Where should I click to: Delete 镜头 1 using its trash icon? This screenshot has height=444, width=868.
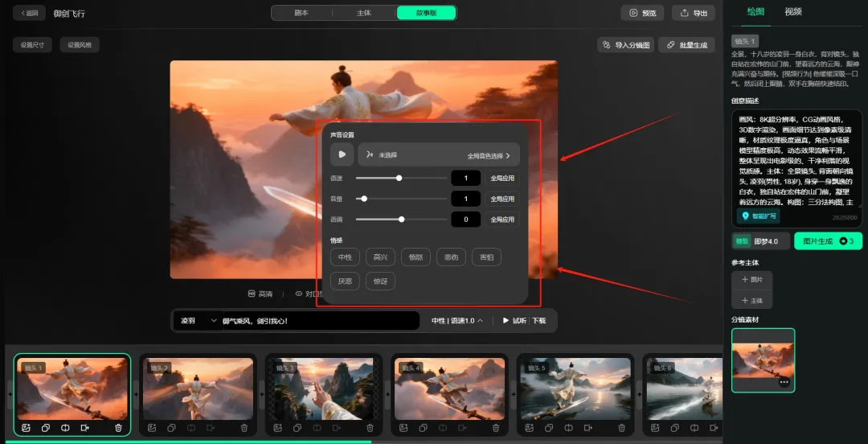coord(119,427)
